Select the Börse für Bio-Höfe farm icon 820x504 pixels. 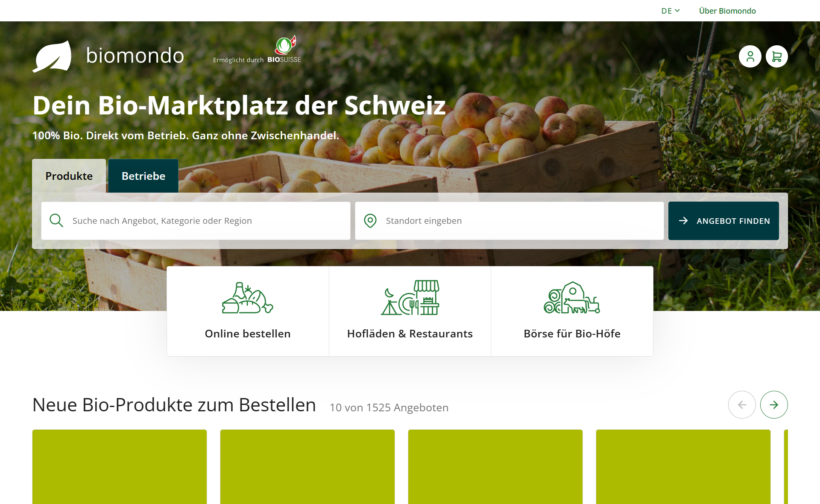coord(572,298)
